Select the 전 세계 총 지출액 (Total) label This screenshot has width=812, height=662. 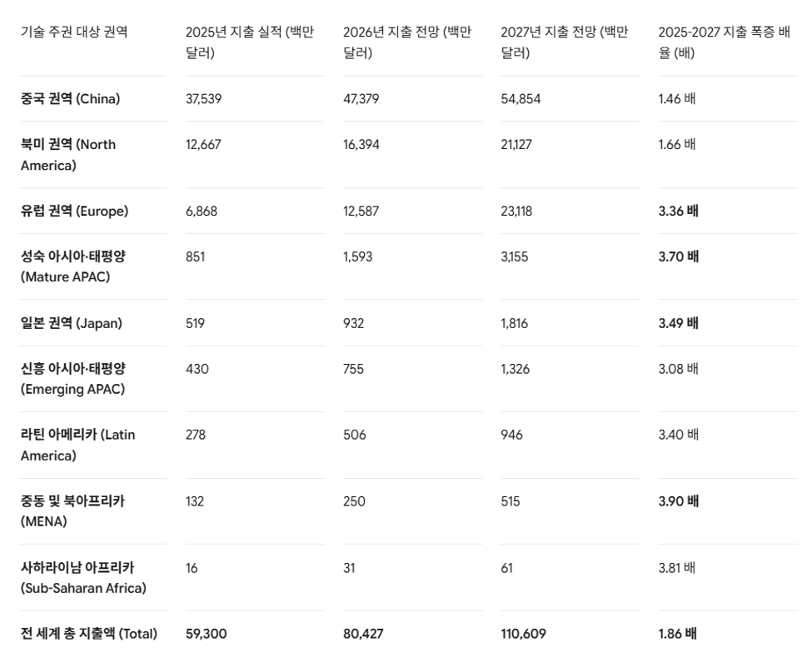pyautogui.click(x=89, y=634)
